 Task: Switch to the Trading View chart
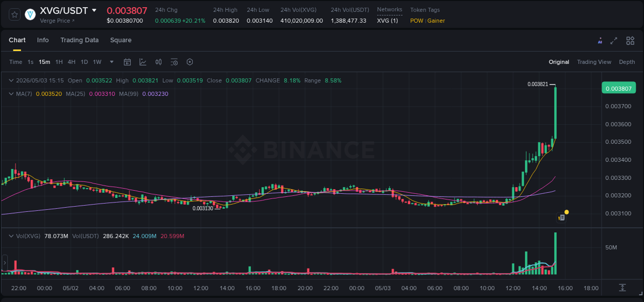point(594,62)
